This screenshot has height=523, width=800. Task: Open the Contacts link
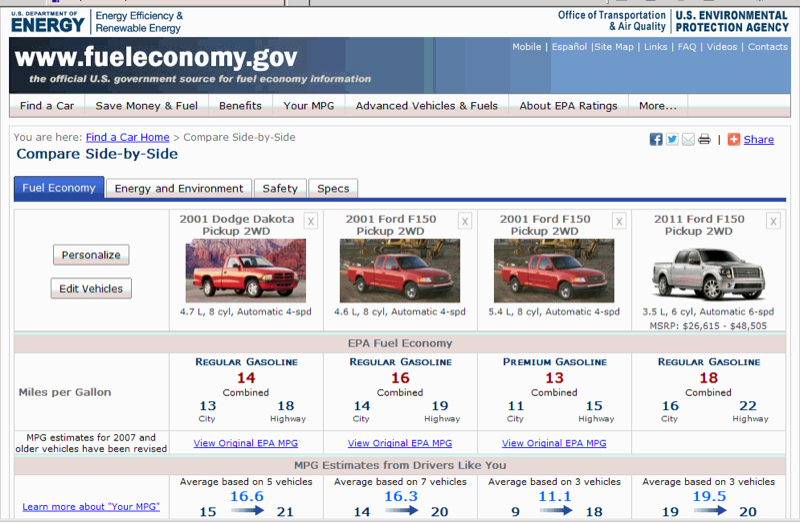(768, 46)
